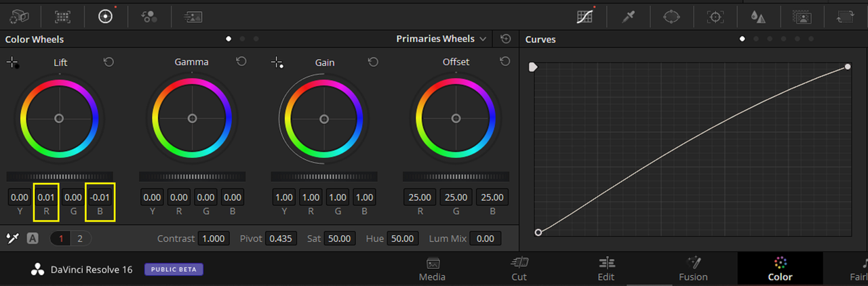Click the Offset color wheel center
Screen dimensions: 868x286
click(x=456, y=118)
